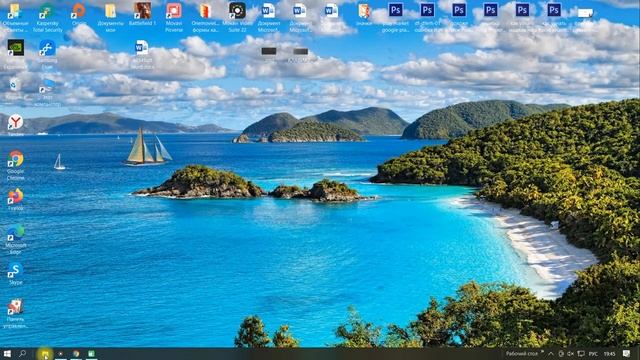The width and height of the screenshot is (640, 360).
Task: Click the taskbar search magnifier
Action: pos(22,353)
